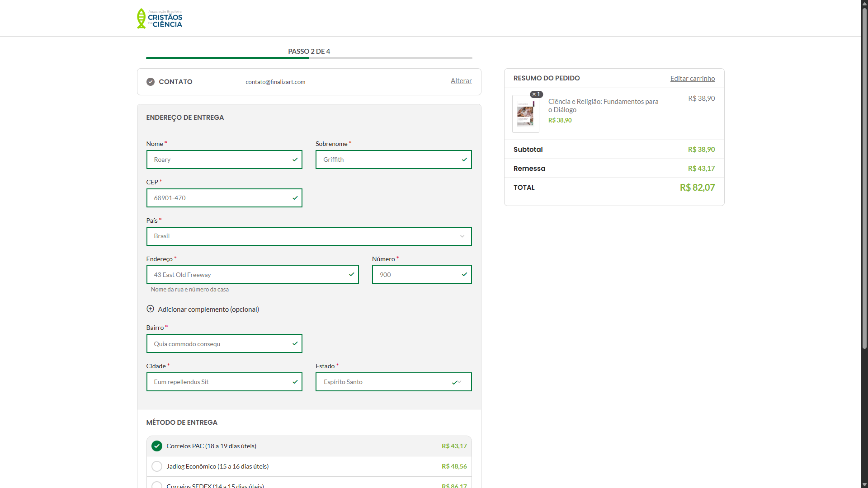Open the Estado dropdown showing Espírito Santo
This screenshot has width=868, height=488.
click(x=394, y=382)
